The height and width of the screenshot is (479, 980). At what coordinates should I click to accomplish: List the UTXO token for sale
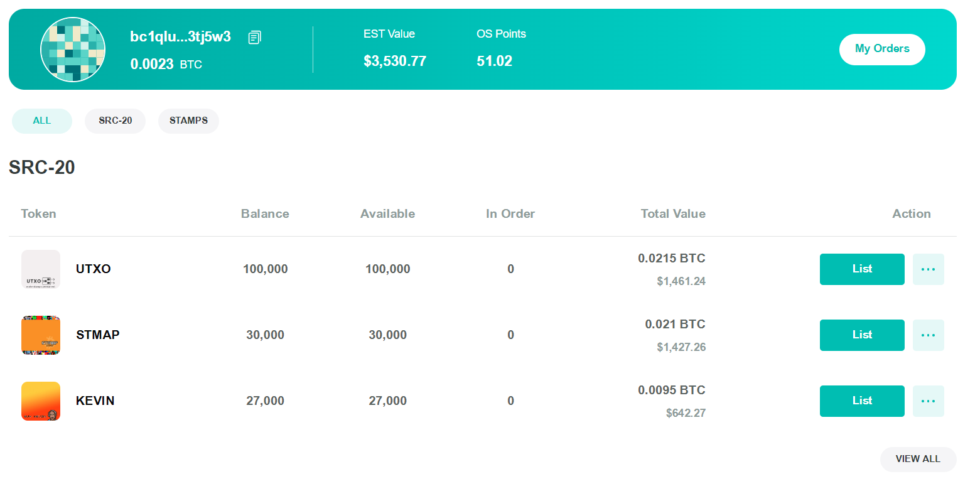tap(862, 269)
